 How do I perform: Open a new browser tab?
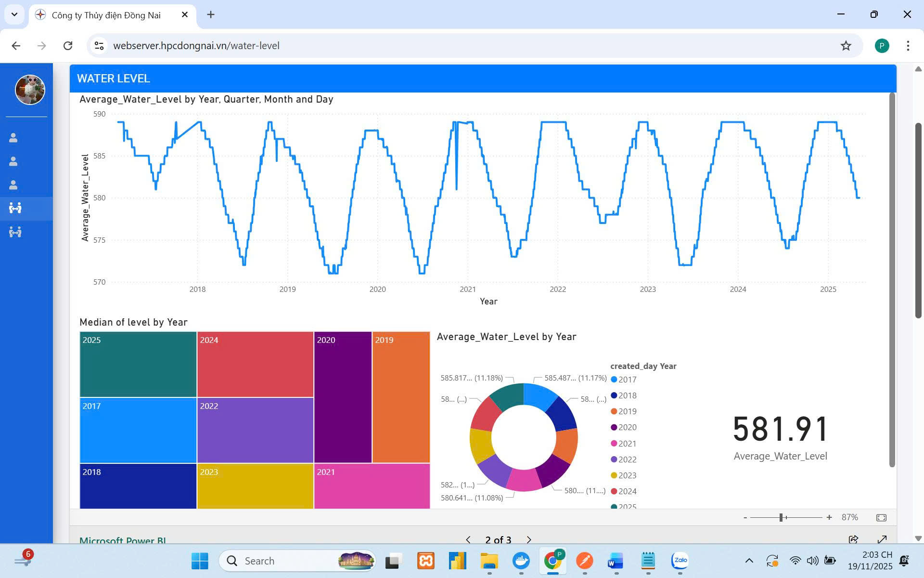tap(211, 14)
